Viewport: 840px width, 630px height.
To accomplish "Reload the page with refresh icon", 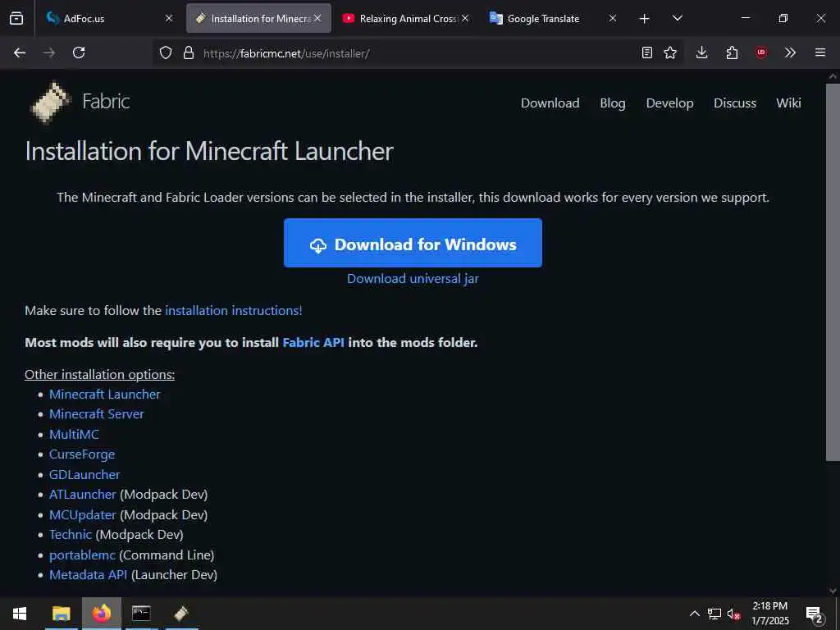I will [x=79, y=52].
